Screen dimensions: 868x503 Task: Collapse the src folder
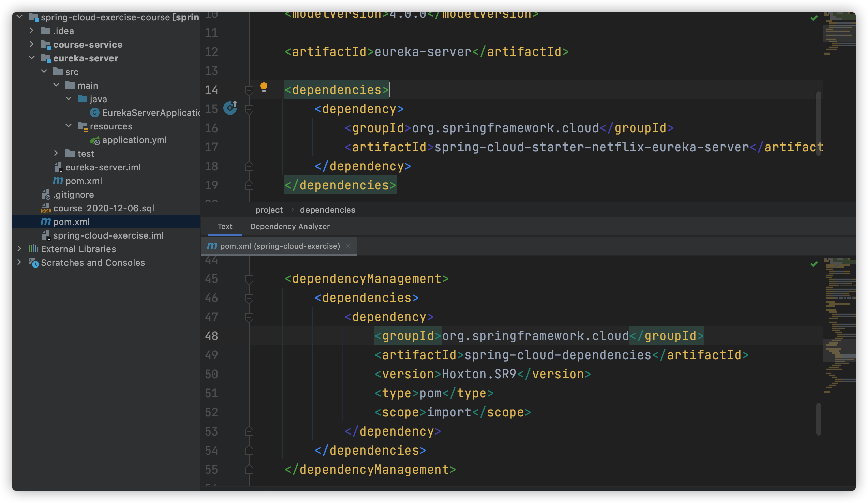(x=44, y=71)
